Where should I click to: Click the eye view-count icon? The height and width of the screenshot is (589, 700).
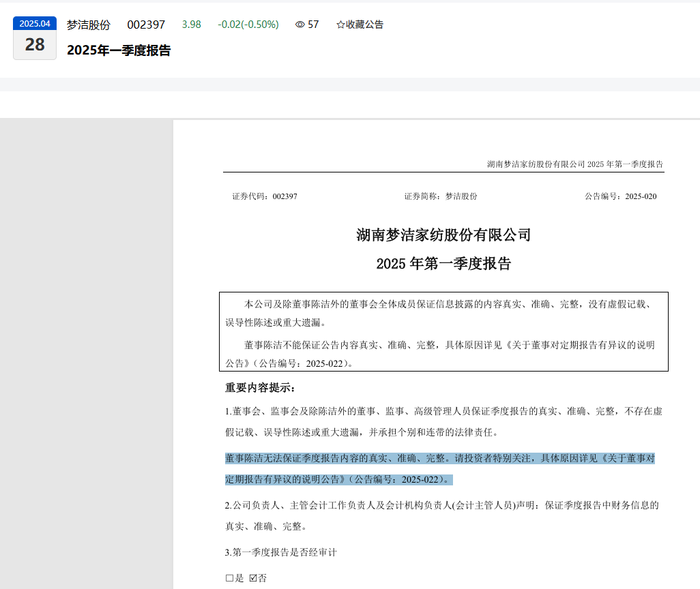pos(300,25)
